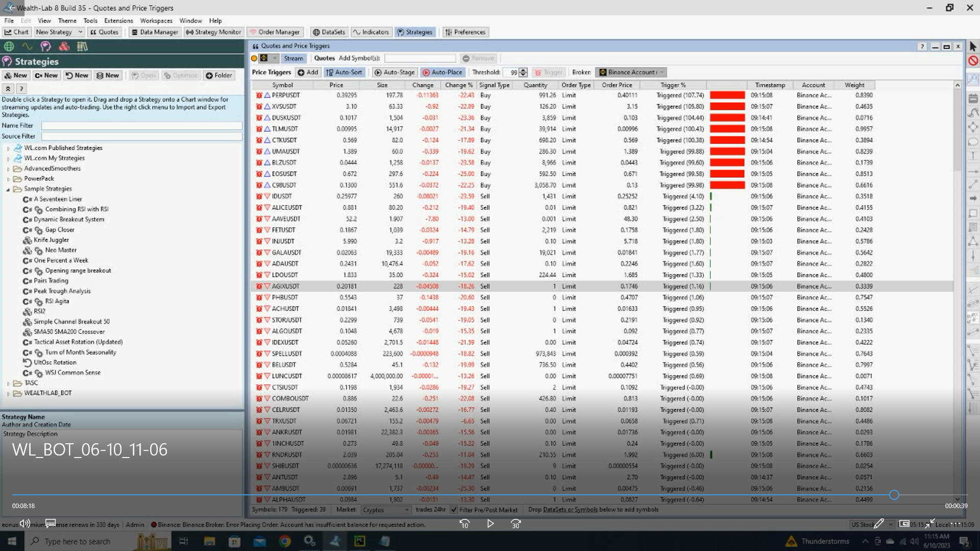Add a new strategy folder
Screen dimensions: 980x551
coord(219,76)
